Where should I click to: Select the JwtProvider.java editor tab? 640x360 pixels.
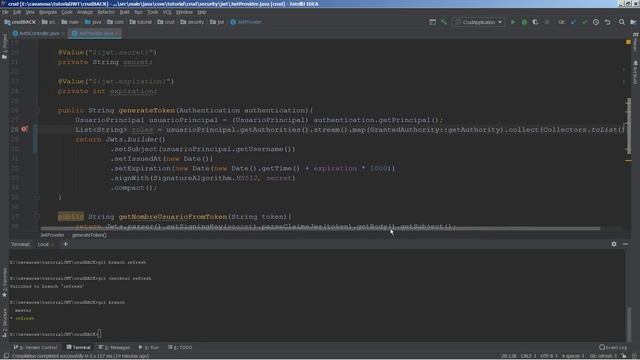95,33
